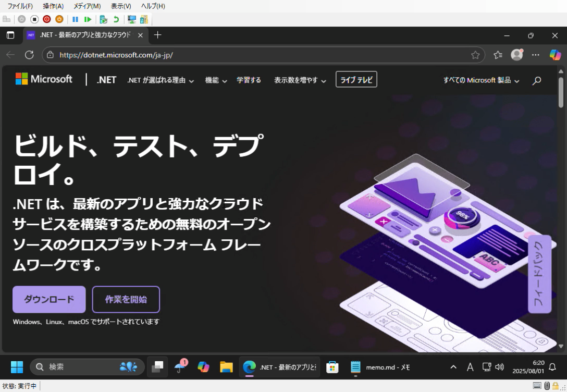Viewport: 567px width, 392px height.
Task: Open the 学習する link
Action: click(x=249, y=80)
